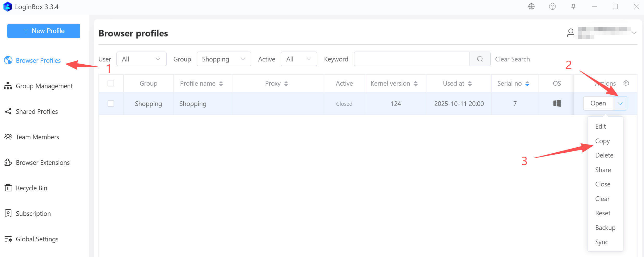The height and width of the screenshot is (257, 644).
Task: Toggle the arrow dropdown beside Open button
Action: 620,104
